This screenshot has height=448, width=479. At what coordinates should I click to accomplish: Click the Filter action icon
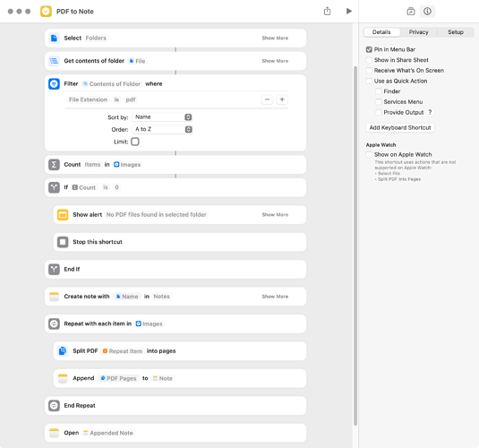(54, 84)
